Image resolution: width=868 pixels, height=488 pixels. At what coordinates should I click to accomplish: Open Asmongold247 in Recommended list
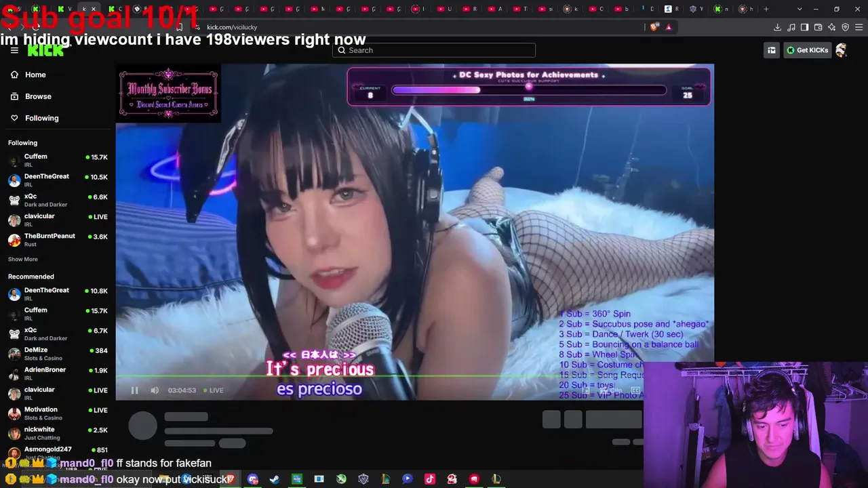click(58, 453)
